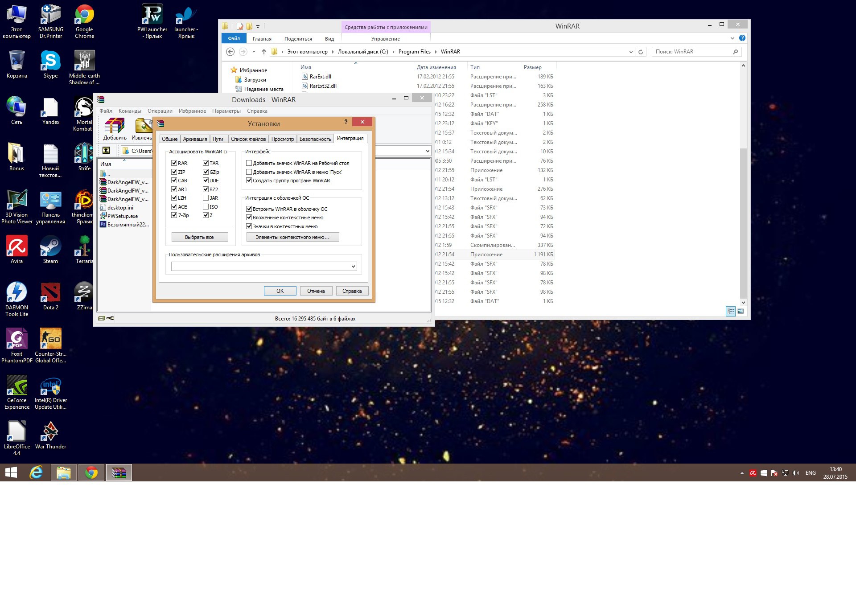The image size is (856, 616).
Task: Open the Команды menu in WinRAR
Action: point(130,111)
